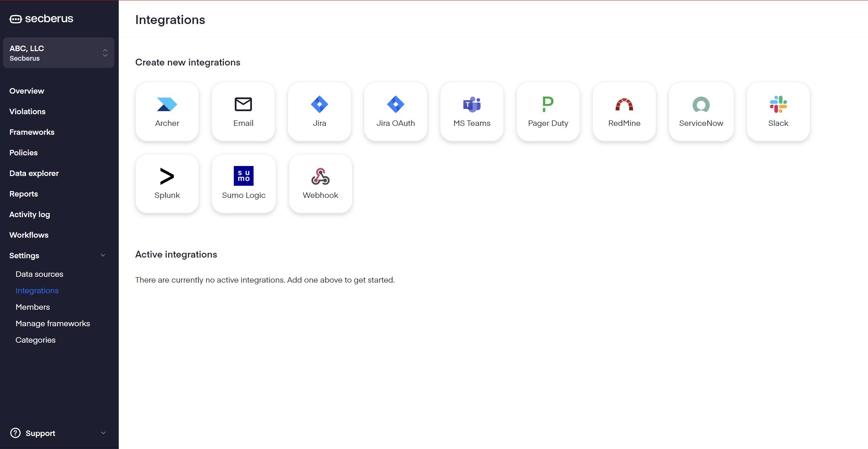Navigate to Frameworks
Screen dimensions: 868x449
pyautogui.click(x=32, y=132)
